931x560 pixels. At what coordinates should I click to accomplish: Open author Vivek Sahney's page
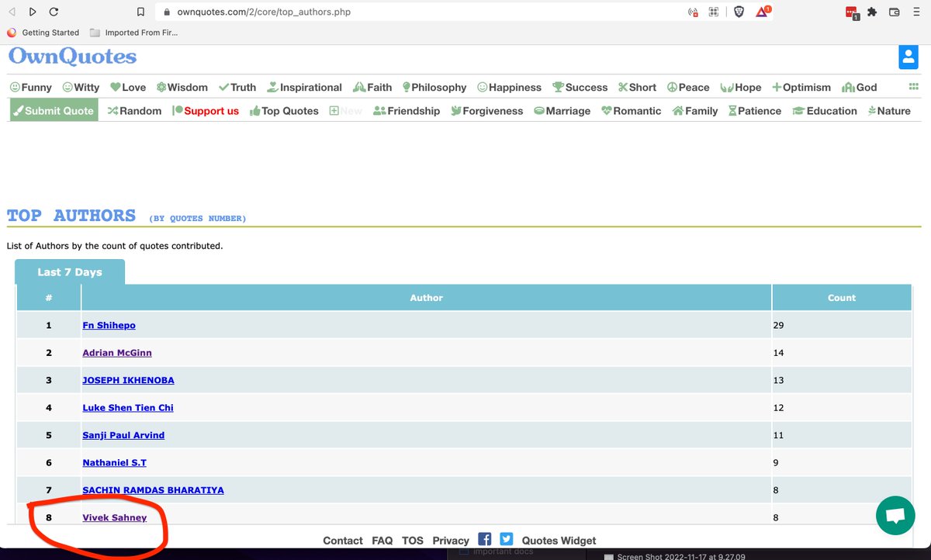coord(115,517)
